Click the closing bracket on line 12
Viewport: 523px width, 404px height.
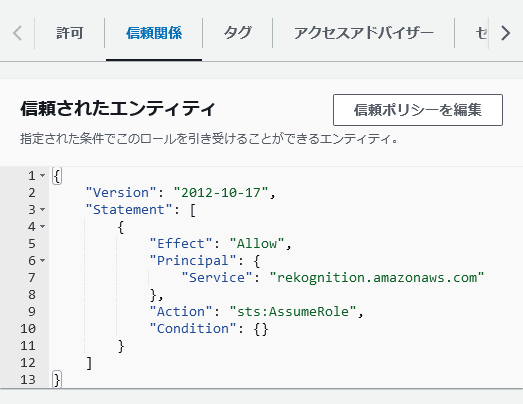[89, 363]
